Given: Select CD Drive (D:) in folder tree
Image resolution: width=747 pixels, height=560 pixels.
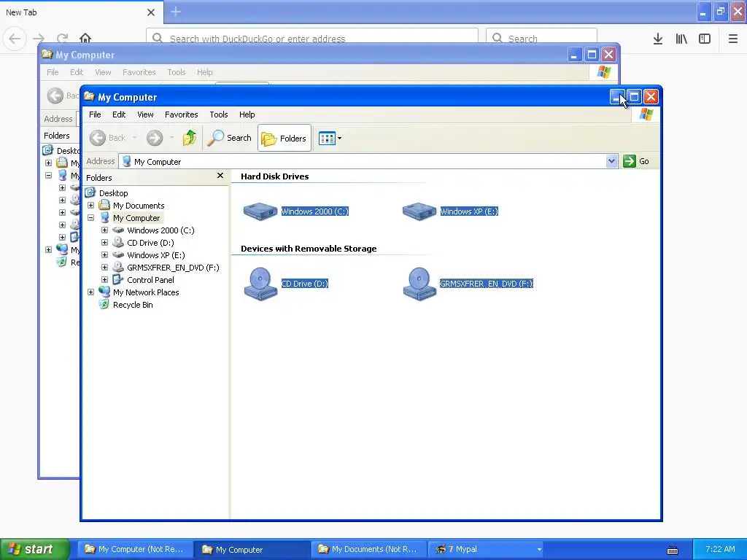Looking at the screenshot, I should click(x=150, y=242).
